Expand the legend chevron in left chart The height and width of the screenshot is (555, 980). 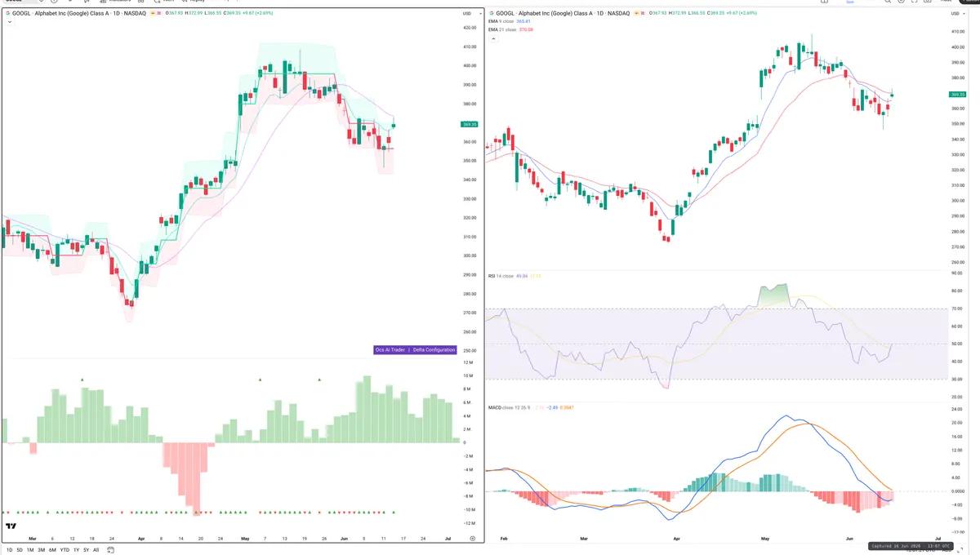coord(8,22)
